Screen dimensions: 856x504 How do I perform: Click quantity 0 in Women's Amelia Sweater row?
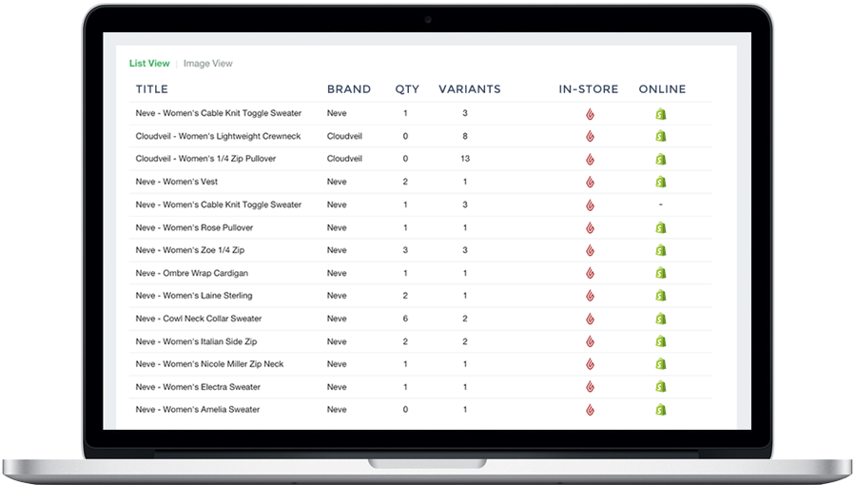pos(405,409)
